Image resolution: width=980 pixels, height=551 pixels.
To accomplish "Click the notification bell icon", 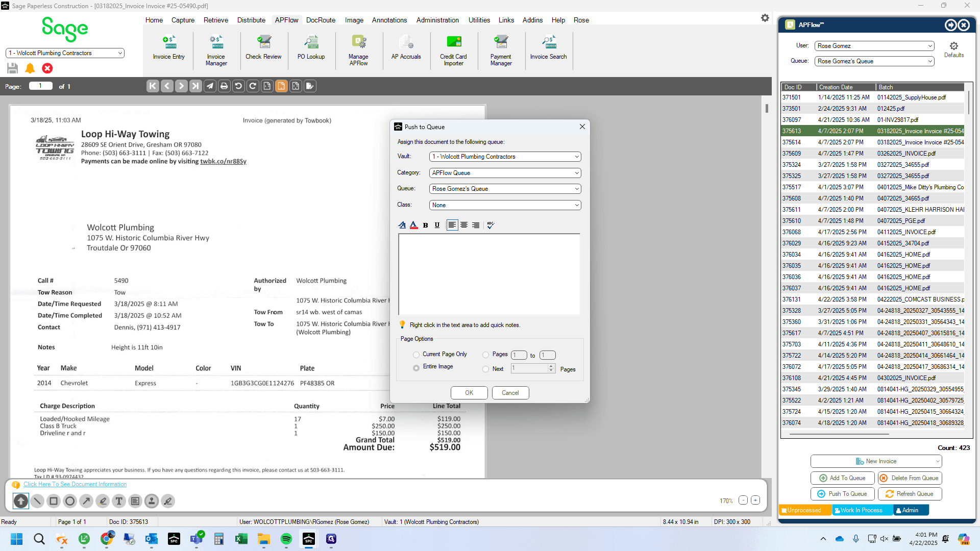I will coord(30,68).
